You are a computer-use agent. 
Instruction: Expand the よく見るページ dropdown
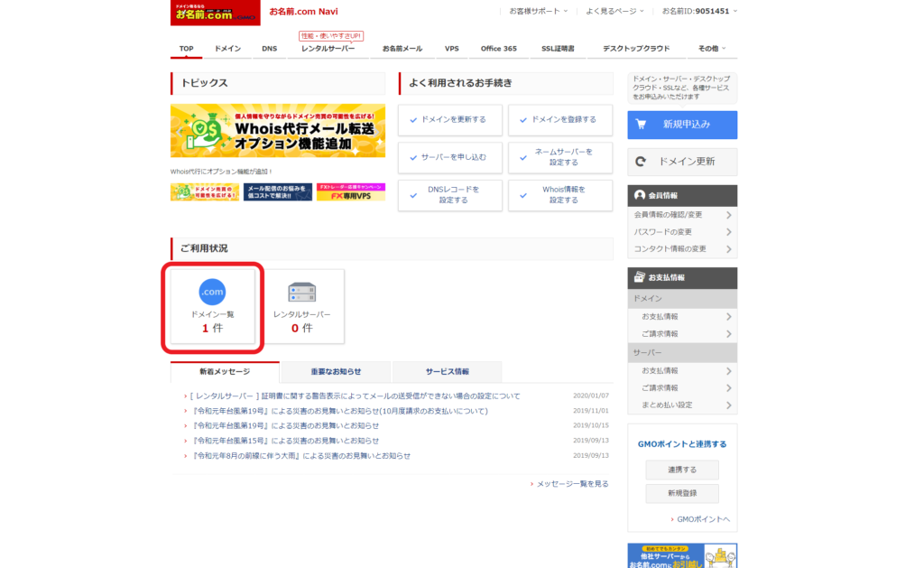614,11
